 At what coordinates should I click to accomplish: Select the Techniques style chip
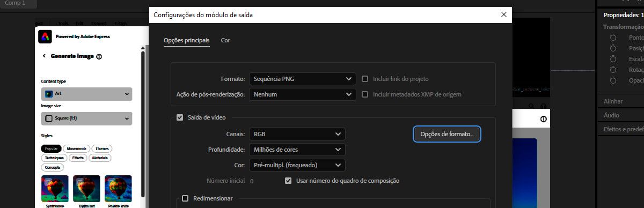click(x=54, y=158)
